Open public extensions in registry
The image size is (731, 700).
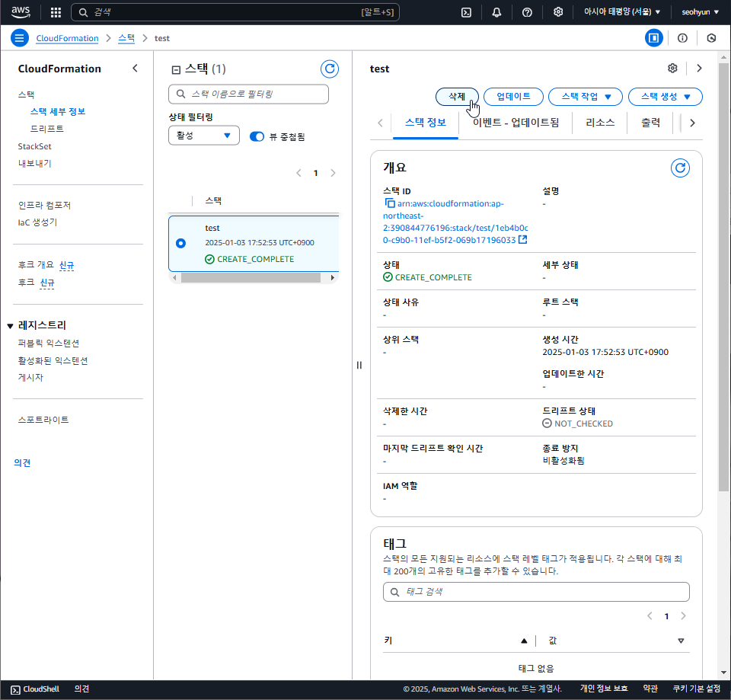49,344
